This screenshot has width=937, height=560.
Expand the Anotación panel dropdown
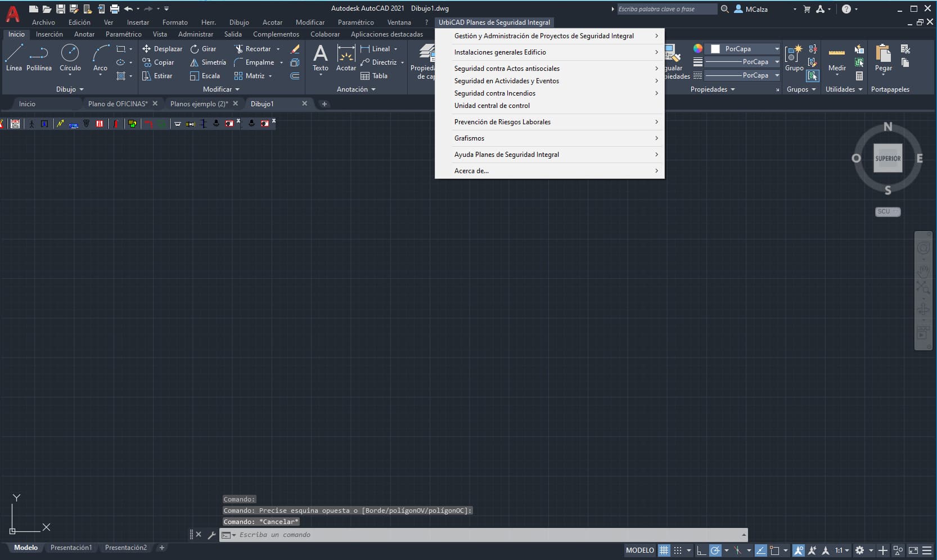pyautogui.click(x=356, y=89)
